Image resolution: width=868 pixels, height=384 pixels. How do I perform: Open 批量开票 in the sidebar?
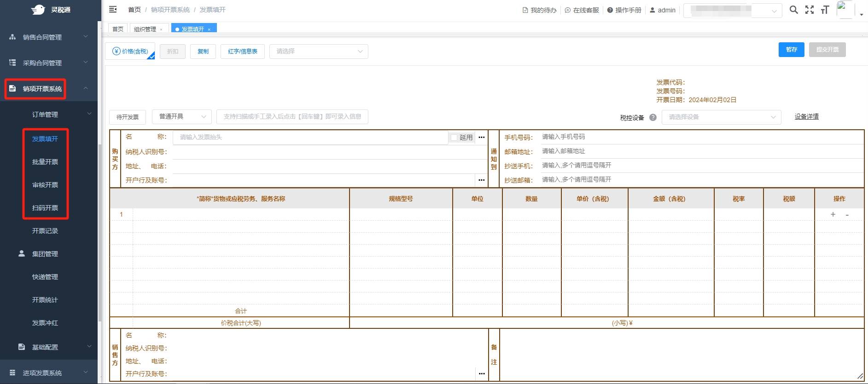tap(45, 162)
